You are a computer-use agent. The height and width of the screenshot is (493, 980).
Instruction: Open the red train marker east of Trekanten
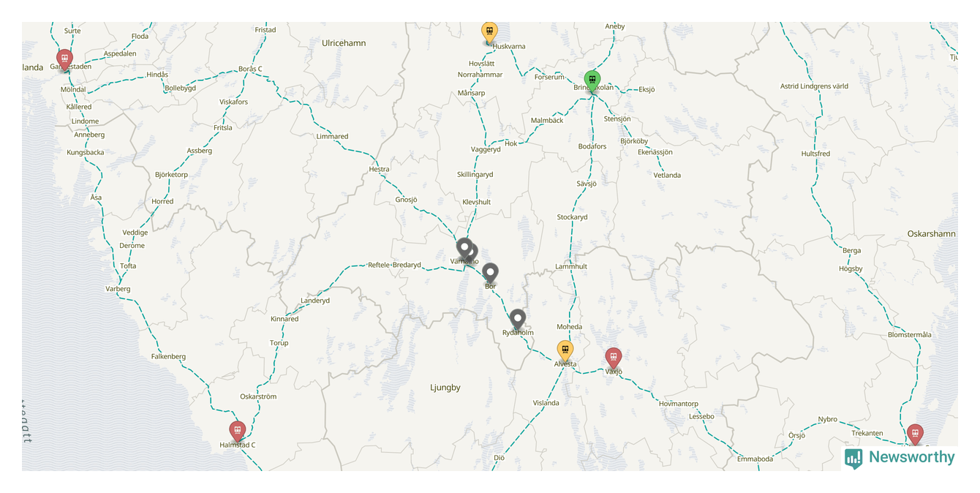coord(915,434)
